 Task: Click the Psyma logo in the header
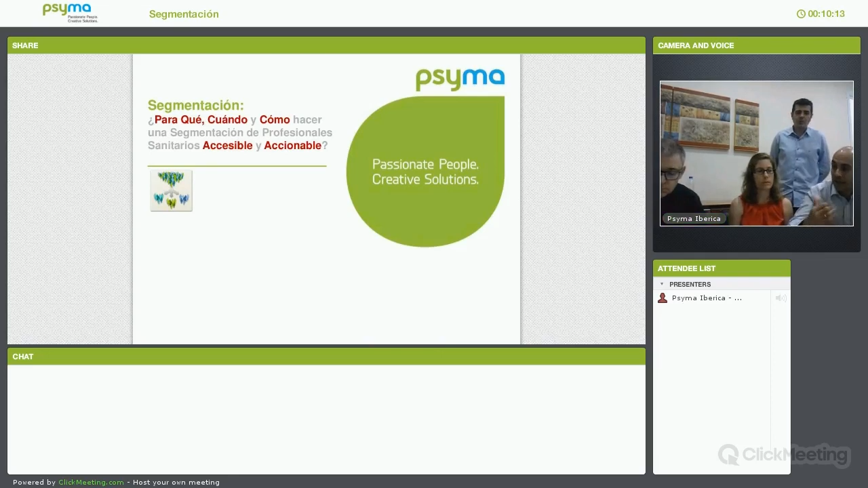tap(70, 13)
